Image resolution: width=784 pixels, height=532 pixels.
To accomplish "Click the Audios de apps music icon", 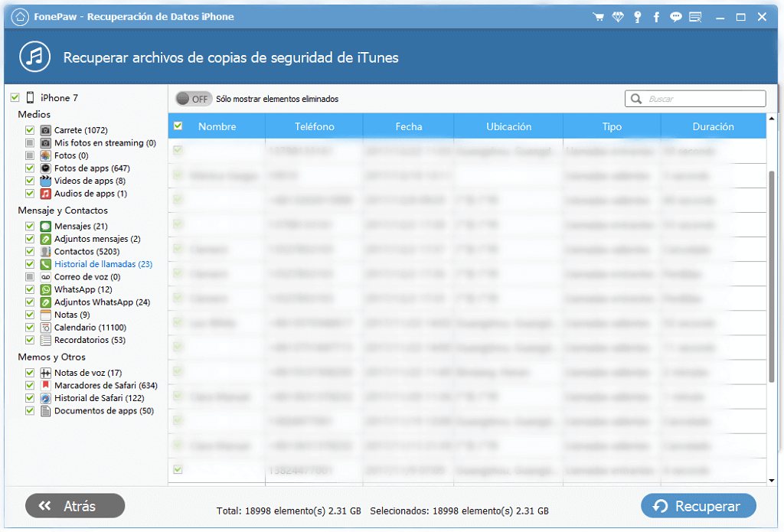I will (45, 194).
